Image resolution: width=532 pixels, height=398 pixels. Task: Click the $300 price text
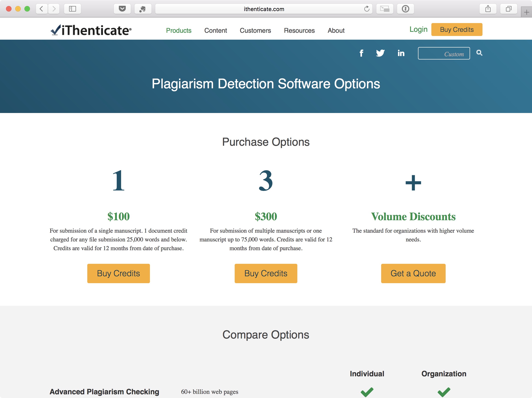[x=266, y=216]
